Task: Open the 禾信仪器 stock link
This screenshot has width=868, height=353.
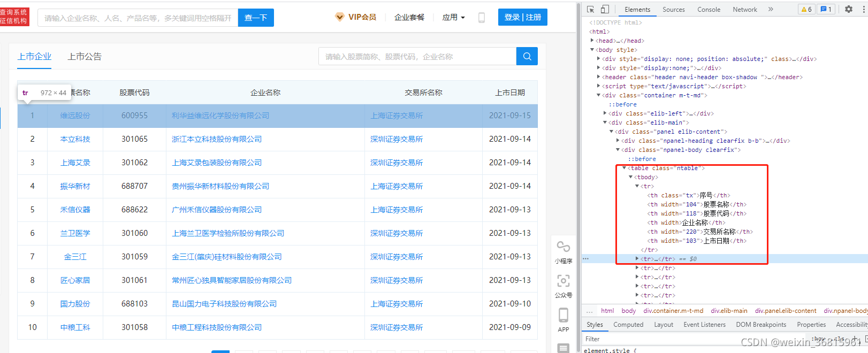Action: [x=75, y=210]
